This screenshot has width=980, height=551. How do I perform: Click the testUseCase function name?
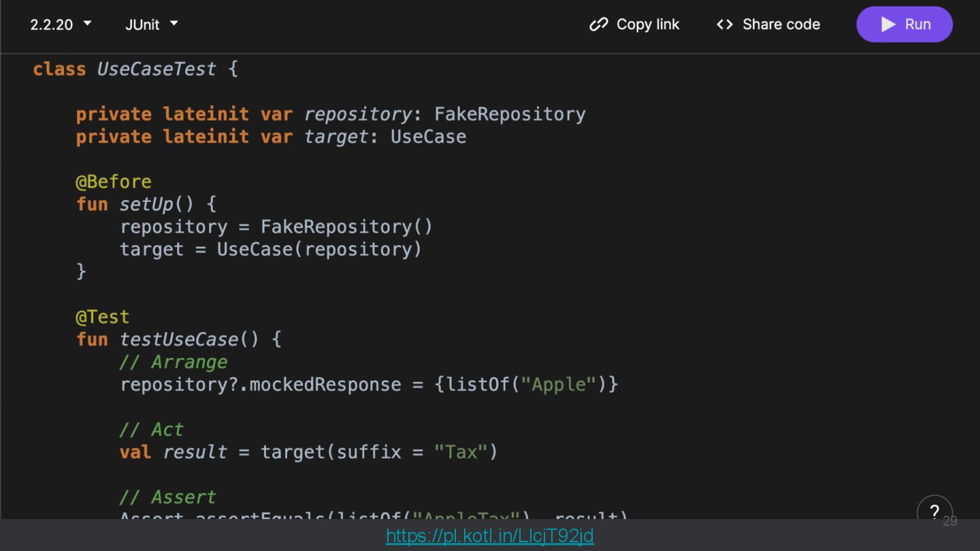click(179, 339)
